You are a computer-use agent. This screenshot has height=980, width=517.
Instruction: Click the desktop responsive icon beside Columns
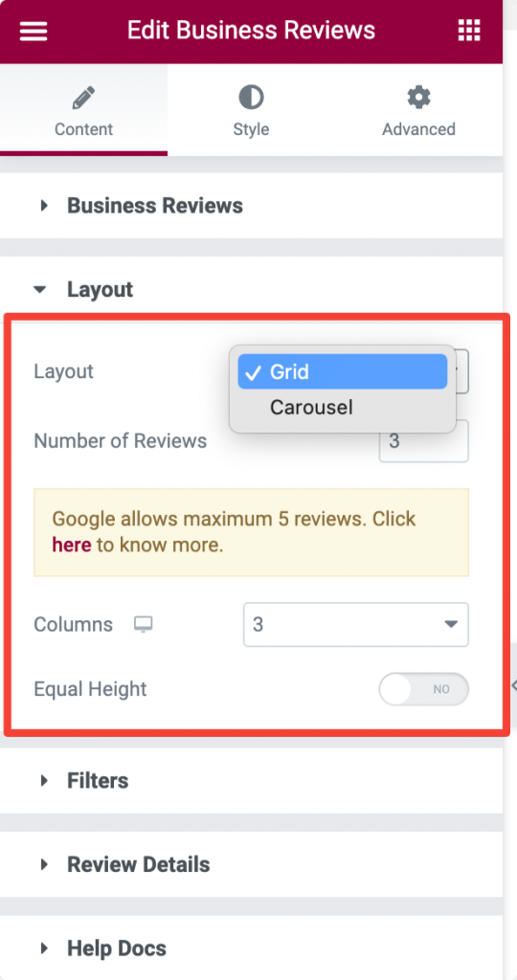pos(144,624)
